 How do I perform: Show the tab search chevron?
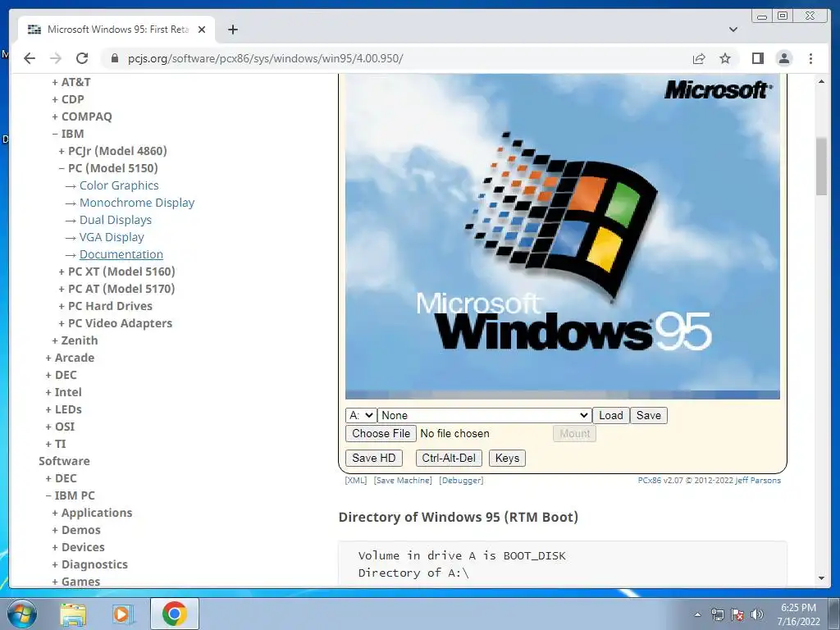(733, 30)
